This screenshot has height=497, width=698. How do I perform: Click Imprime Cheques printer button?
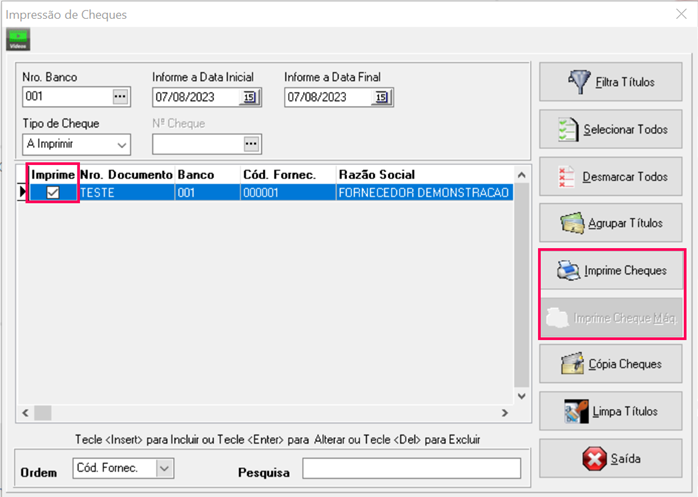612,271
